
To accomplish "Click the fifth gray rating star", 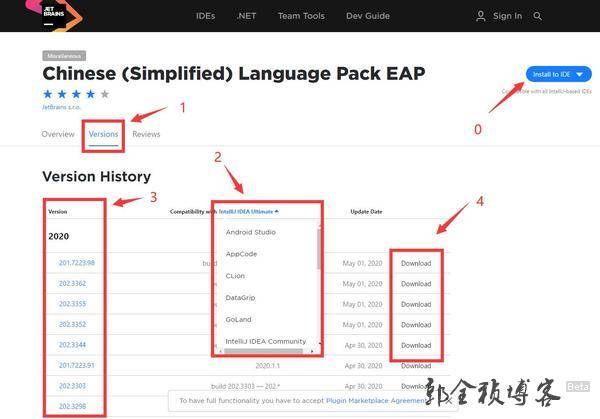I will point(104,94).
